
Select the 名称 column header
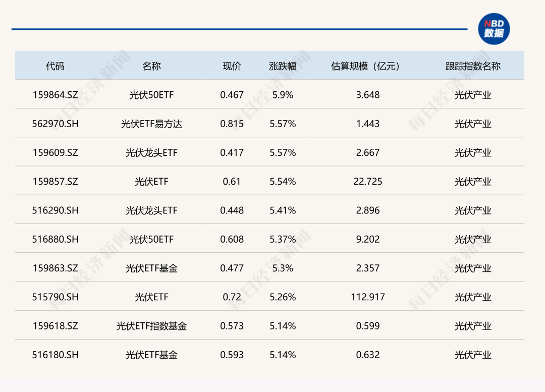click(x=151, y=66)
